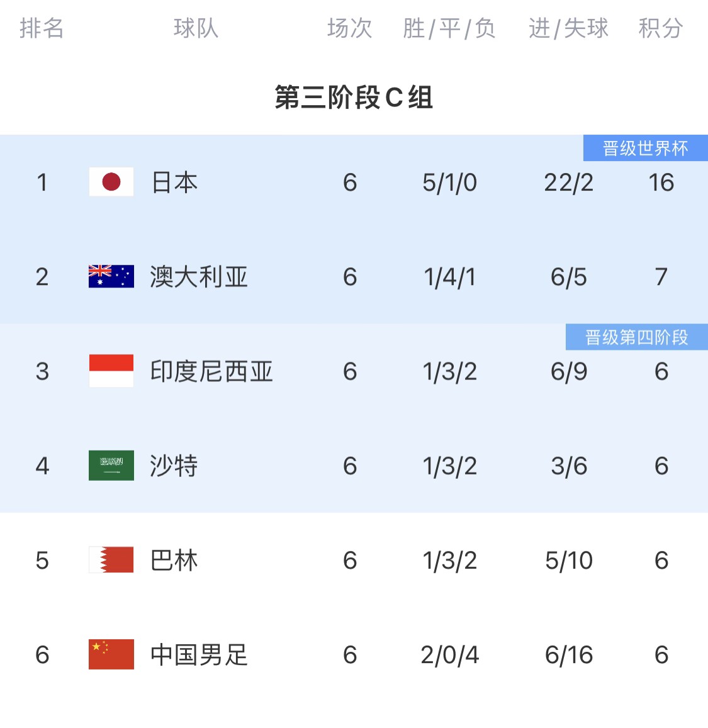The width and height of the screenshot is (708, 728).
Task: Click the 积分 column header
Action: [660, 28]
